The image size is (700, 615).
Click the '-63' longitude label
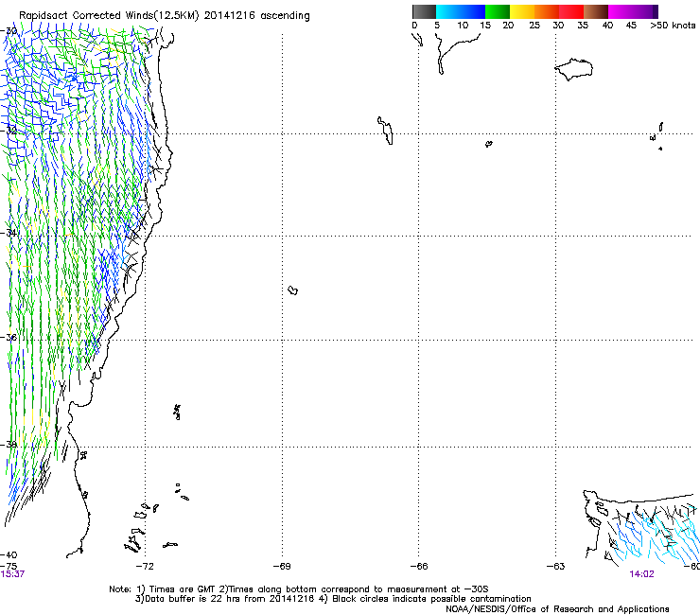coord(555,567)
